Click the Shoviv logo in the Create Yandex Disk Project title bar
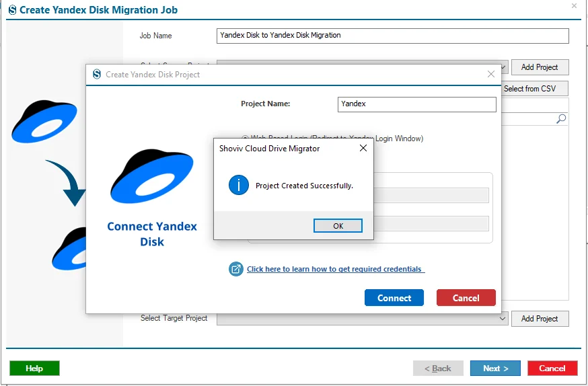Image resolution: width=588 pixels, height=386 pixels. click(x=97, y=74)
